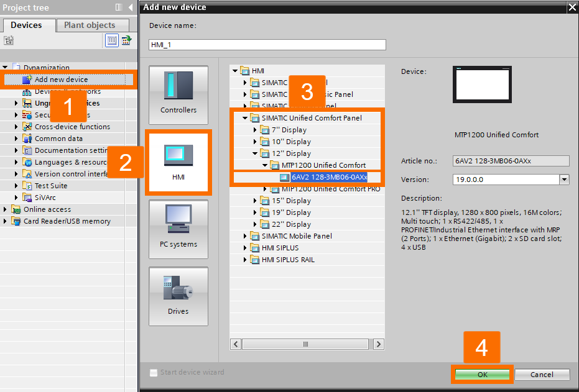The width and height of the screenshot is (579, 392).
Task: Open the Drives device category
Action: [x=178, y=296]
